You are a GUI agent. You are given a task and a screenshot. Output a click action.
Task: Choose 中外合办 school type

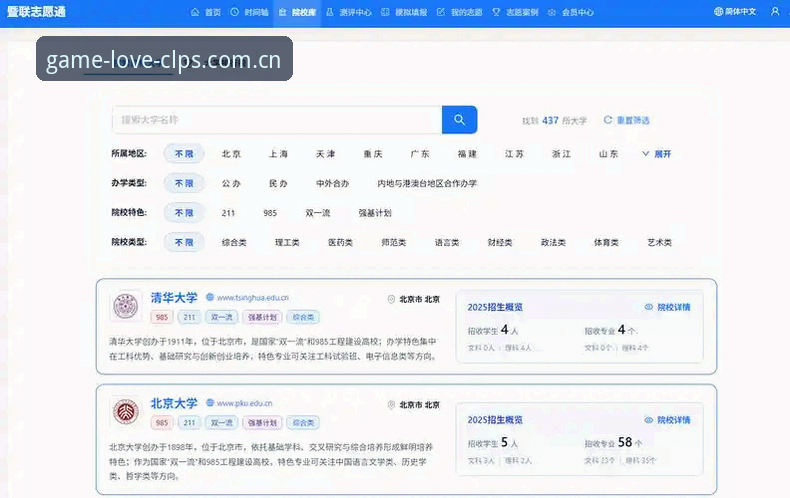point(333,183)
